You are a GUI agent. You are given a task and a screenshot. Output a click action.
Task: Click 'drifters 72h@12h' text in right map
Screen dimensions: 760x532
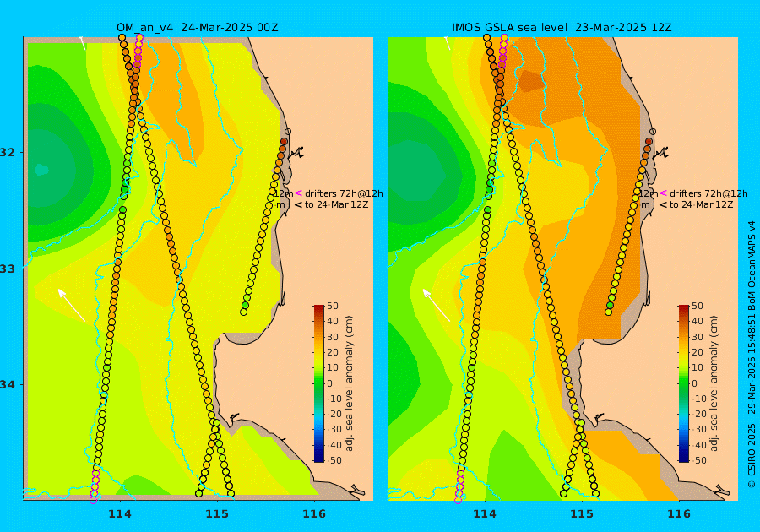[708, 193]
